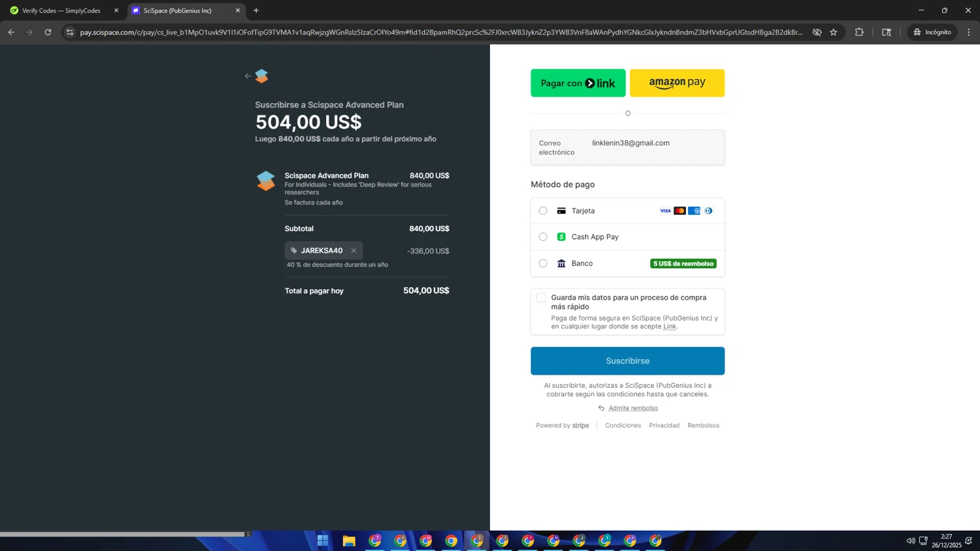Open site information icon in address bar

tap(70, 32)
